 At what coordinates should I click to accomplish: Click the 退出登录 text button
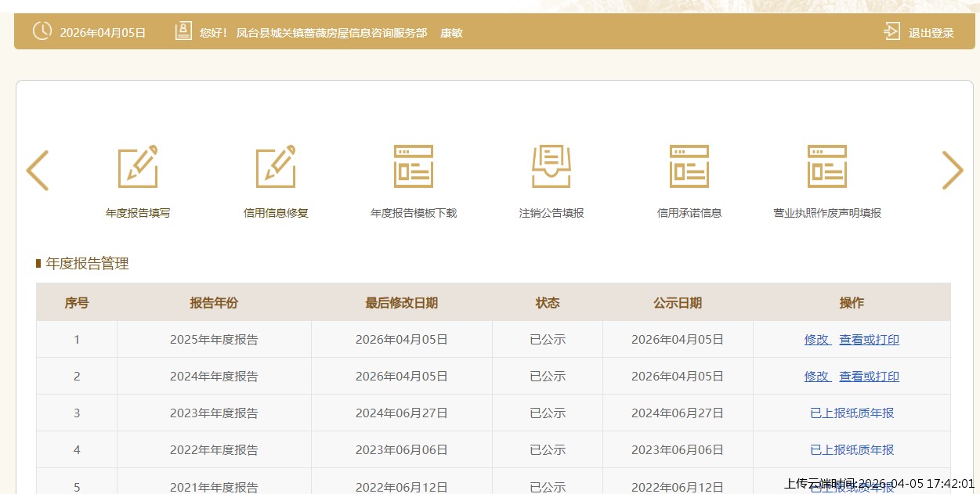931,33
